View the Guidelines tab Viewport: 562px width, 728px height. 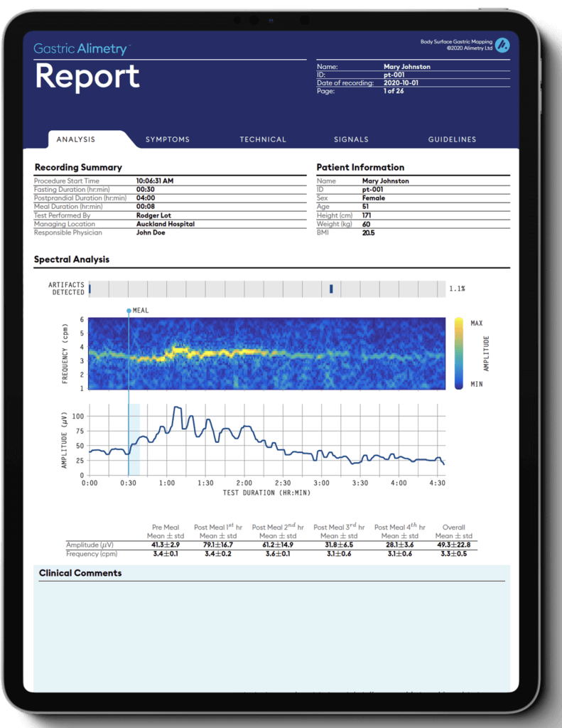coord(452,139)
